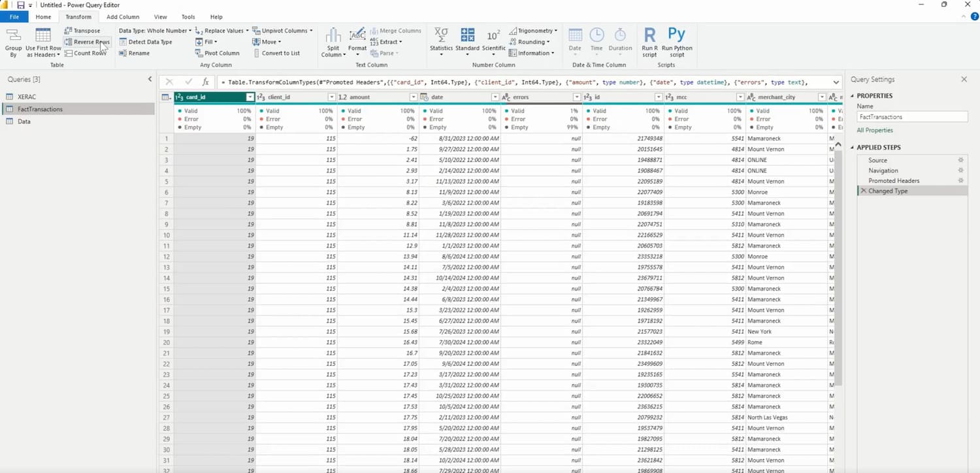
Task: Click the Pivot Column button
Action: coord(217,53)
